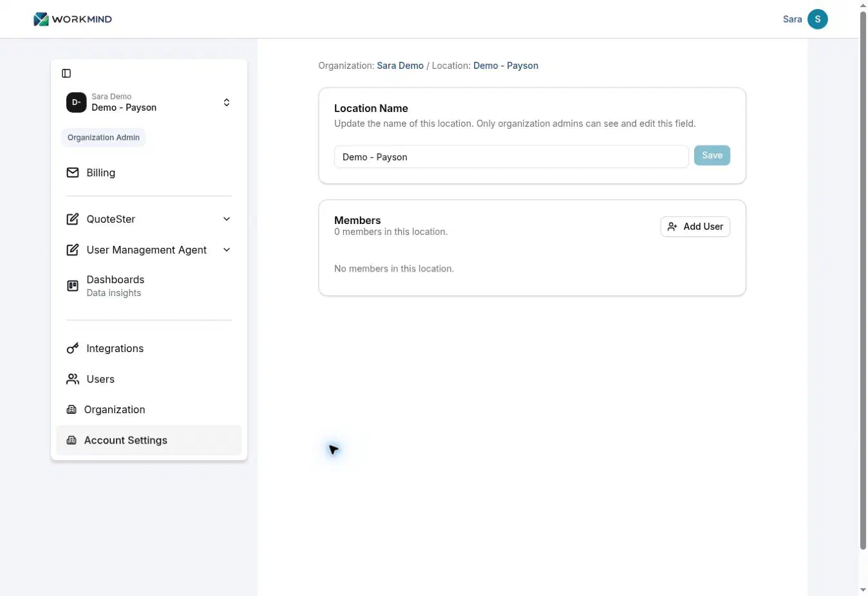Open the Integrations page
This screenshot has width=868, height=596.
[x=149, y=348]
